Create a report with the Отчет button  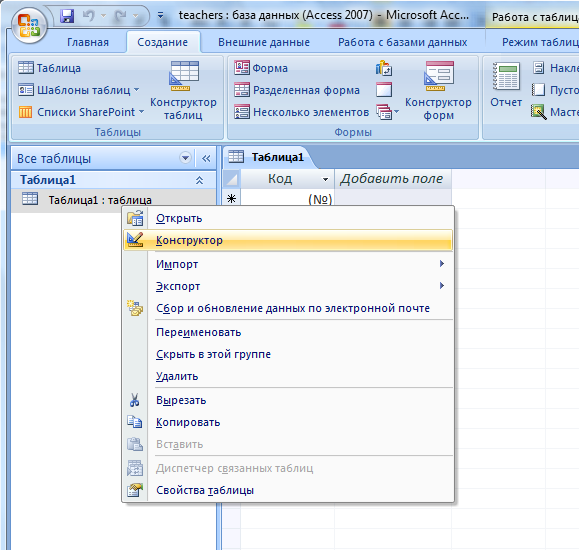[506, 85]
